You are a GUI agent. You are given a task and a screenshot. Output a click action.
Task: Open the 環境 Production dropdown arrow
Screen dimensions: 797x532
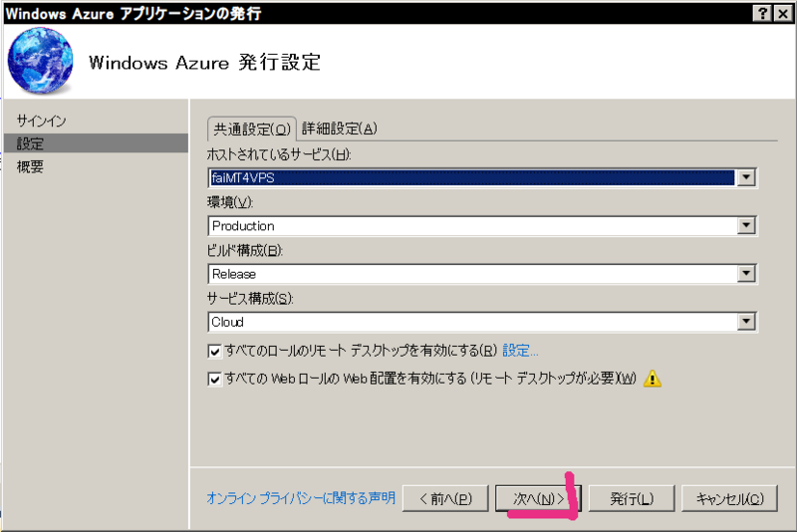pyautogui.click(x=745, y=225)
